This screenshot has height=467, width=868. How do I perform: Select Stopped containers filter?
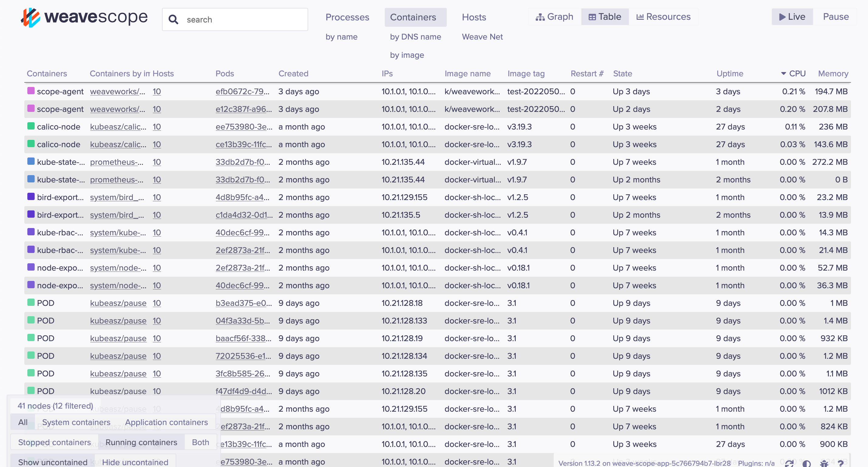[x=54, y=442]
